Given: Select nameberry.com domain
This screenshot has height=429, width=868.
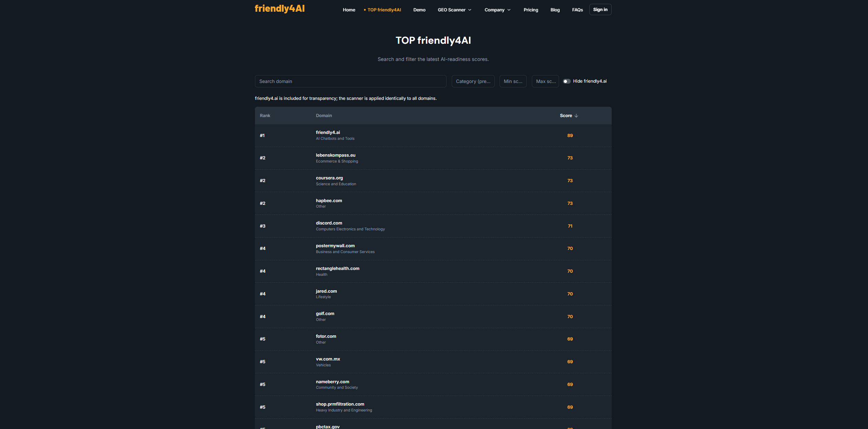Looking at the screenshot, I should click(x=332, y=382).
